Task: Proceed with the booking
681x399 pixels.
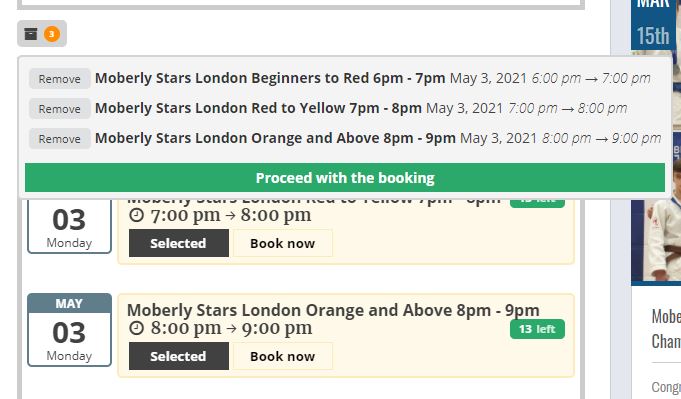Action: click(x=345, y=178)
